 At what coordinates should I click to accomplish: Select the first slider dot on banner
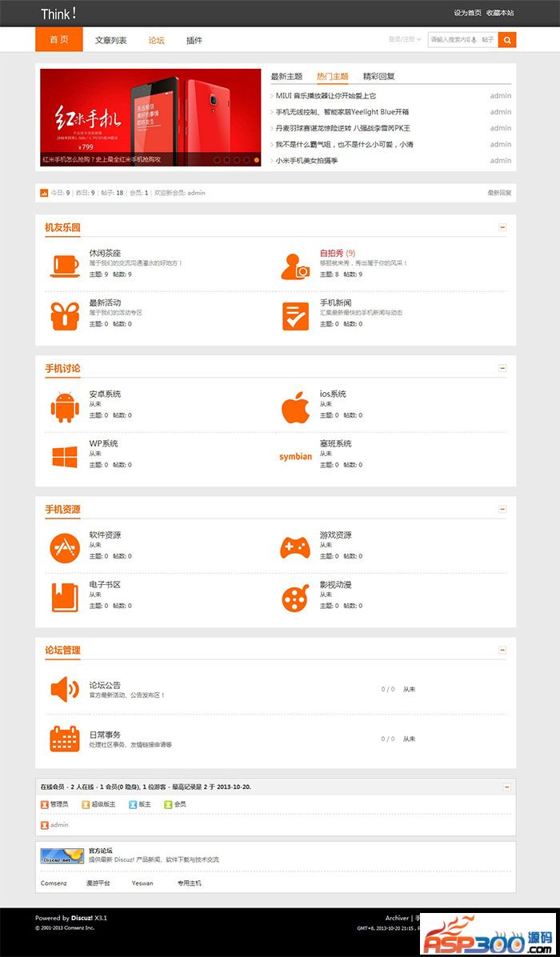point(217,160)
